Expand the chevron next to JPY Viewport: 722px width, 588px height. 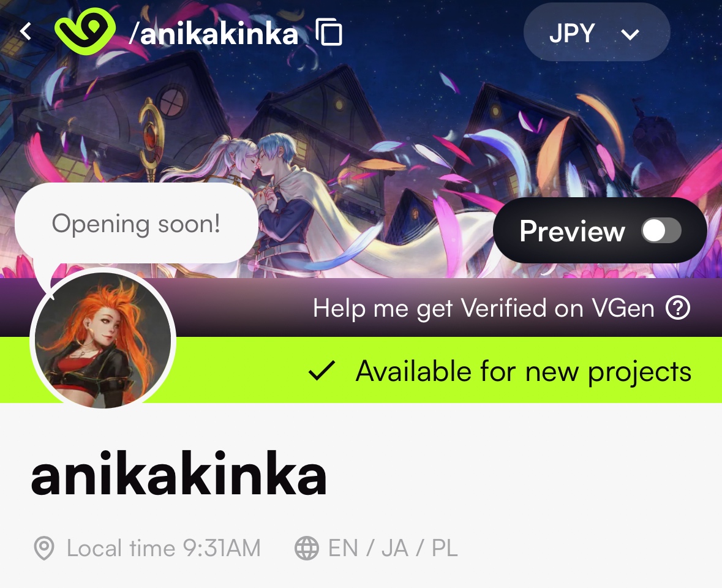pos(630,34)
